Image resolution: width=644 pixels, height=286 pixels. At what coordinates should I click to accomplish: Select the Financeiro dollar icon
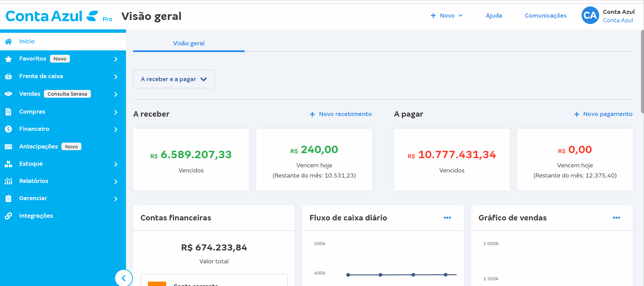coord(8,129)
